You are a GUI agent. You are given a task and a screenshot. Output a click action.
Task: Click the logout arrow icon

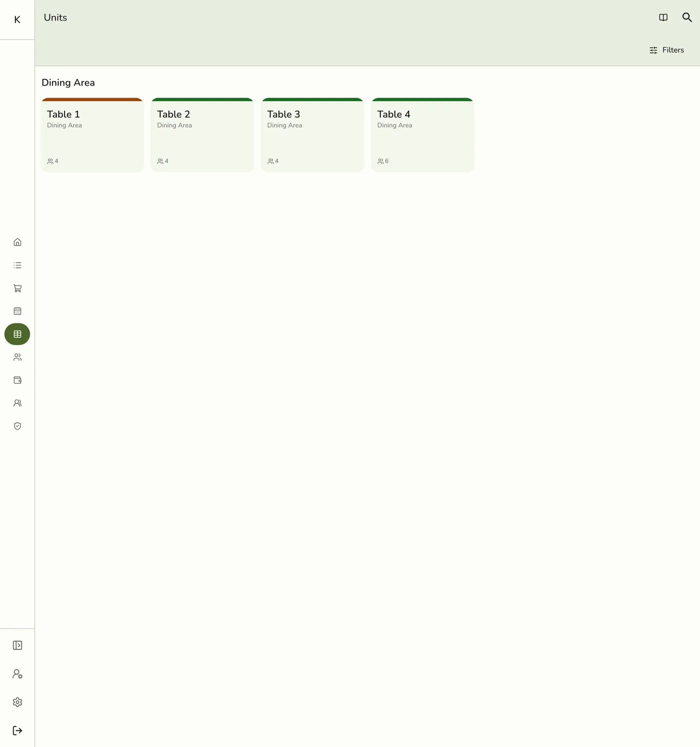tap(17, 730)
